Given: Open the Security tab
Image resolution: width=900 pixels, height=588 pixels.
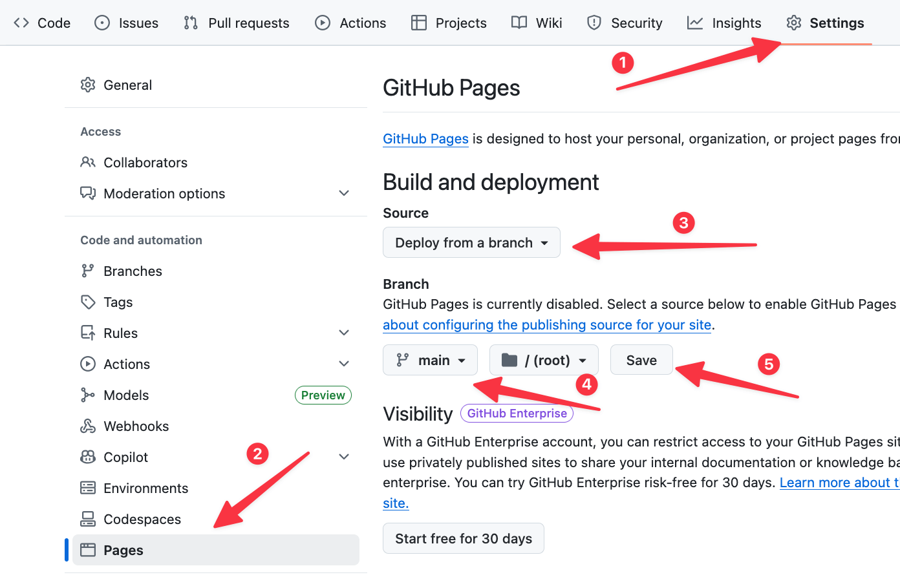Looking at the screenshot, I should pos(625,23).
